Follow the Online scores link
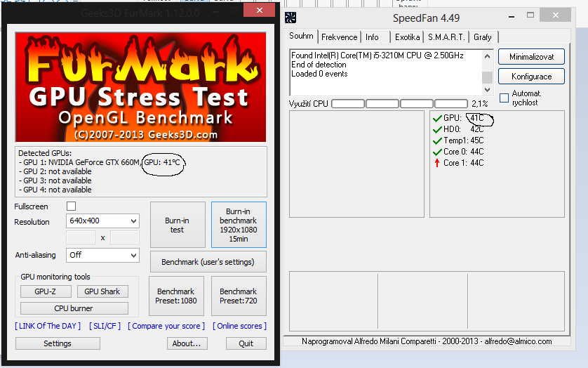Image resolution: width=588 pixels, height=368 pixels. [x=240, y=326]
